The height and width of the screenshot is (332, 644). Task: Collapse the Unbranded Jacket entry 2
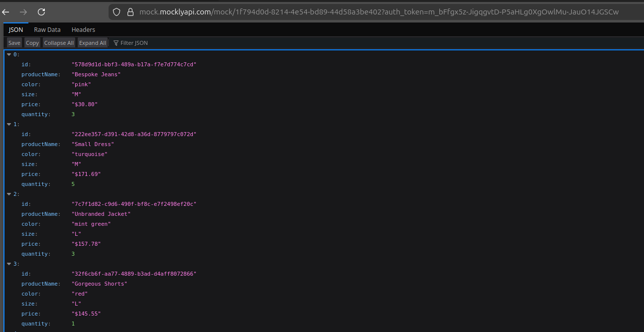coord(8,193)
